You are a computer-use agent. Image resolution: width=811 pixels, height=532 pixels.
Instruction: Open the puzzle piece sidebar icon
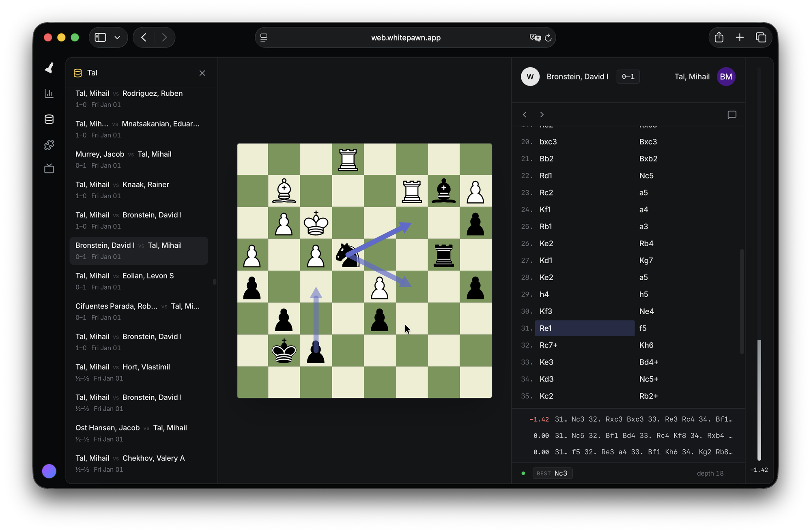(49, 145)
